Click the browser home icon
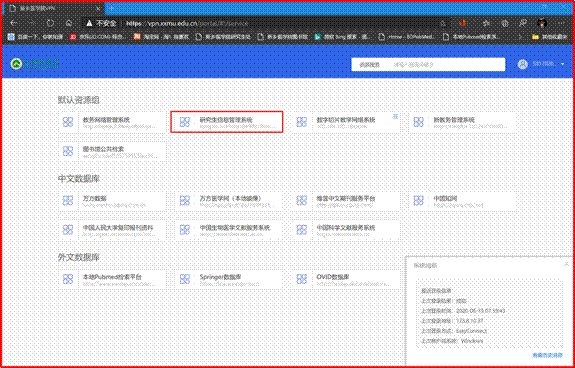Viewport: 575px width, 368px height. coord(69,23)
